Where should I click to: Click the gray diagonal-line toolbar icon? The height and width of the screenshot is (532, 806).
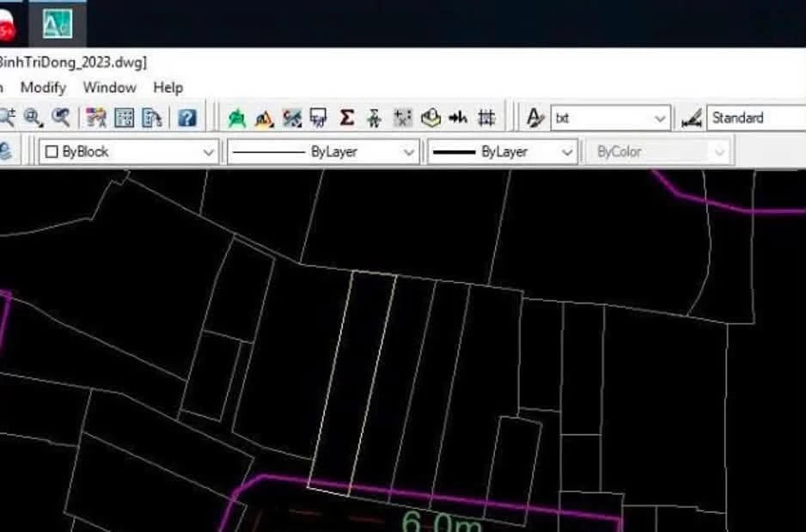[x=292, y=118]
